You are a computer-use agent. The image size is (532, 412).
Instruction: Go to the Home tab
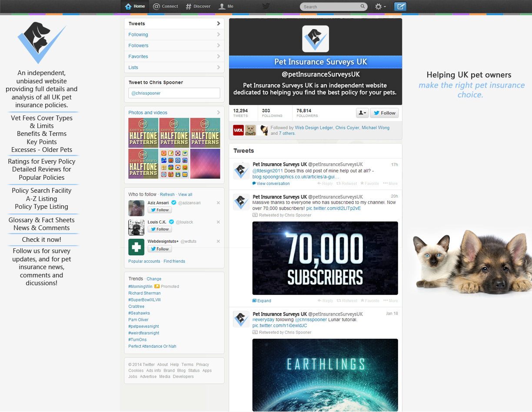[135, 7]
